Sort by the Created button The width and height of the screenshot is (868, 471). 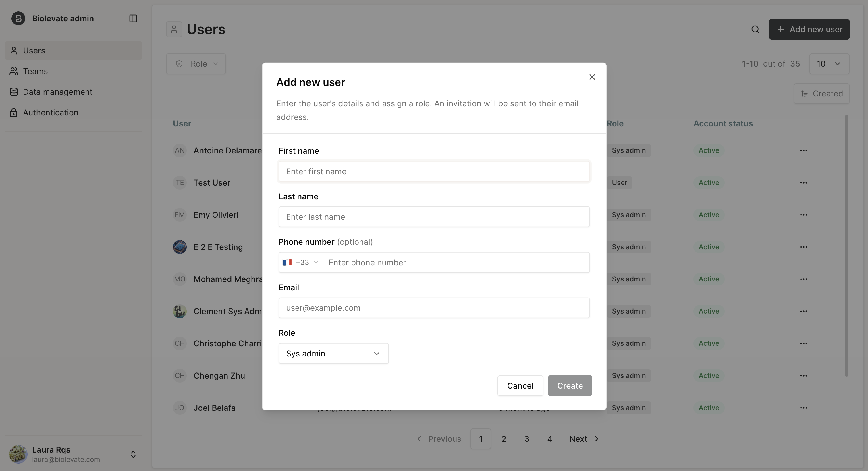tap(821, 94)
